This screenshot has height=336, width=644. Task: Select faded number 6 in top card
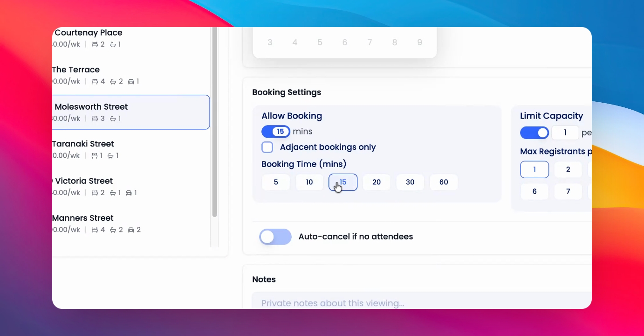345,42
